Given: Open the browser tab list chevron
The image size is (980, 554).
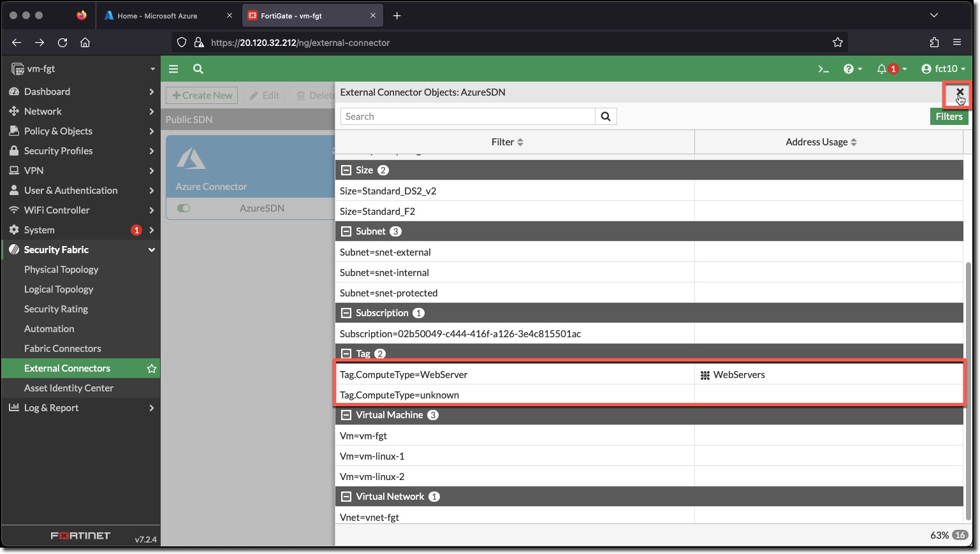Looking at the screenshot, I should coord(933,15).
